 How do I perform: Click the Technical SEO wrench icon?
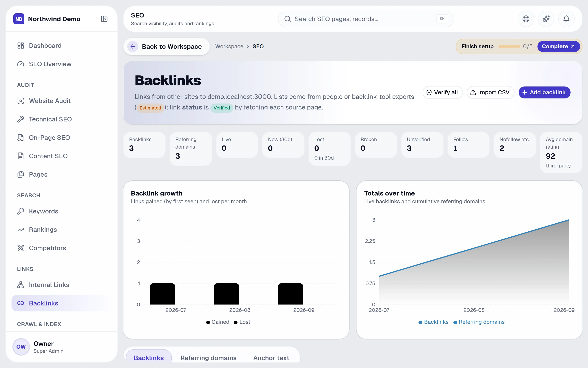[x=21, y=119]
